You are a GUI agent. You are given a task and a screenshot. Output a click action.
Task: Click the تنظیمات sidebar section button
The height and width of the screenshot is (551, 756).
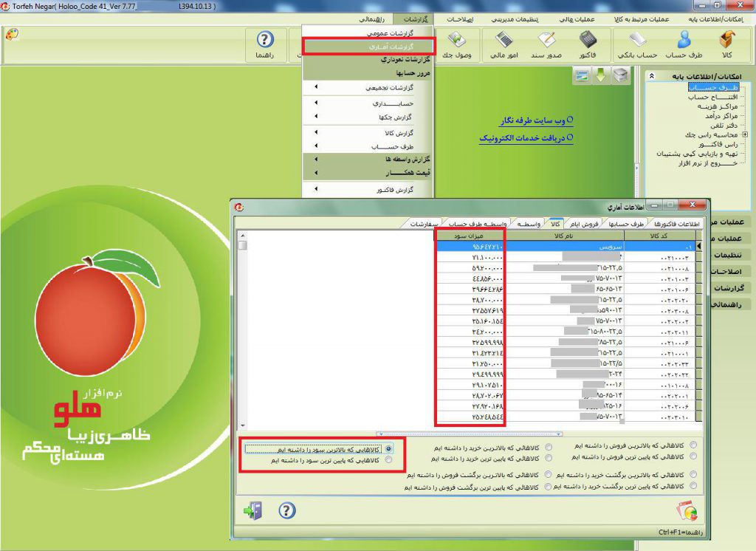tap(729, 255)
